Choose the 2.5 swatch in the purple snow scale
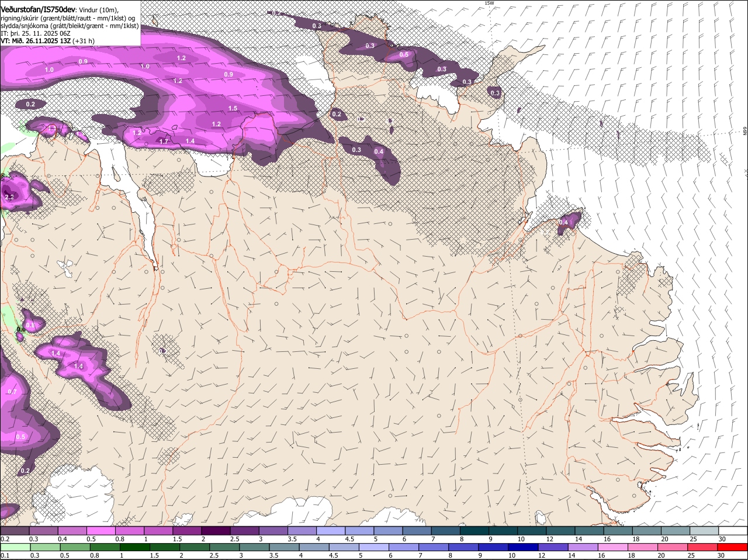 (244, 531)
